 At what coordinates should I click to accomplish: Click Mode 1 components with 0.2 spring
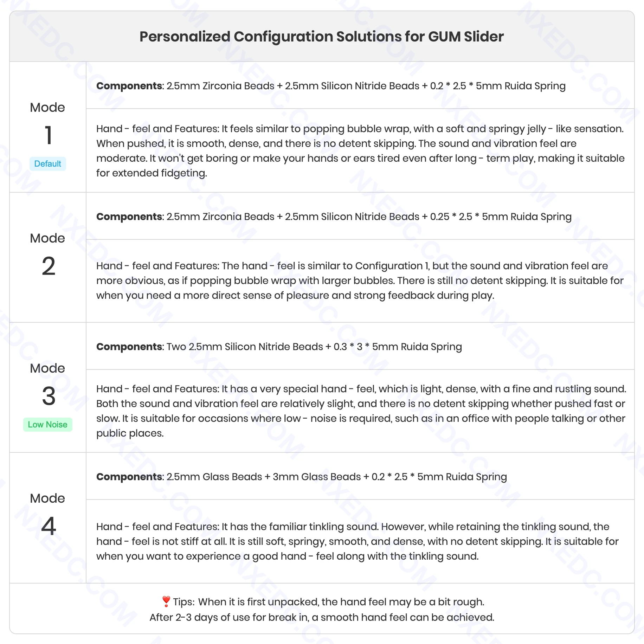pos(331,86)
